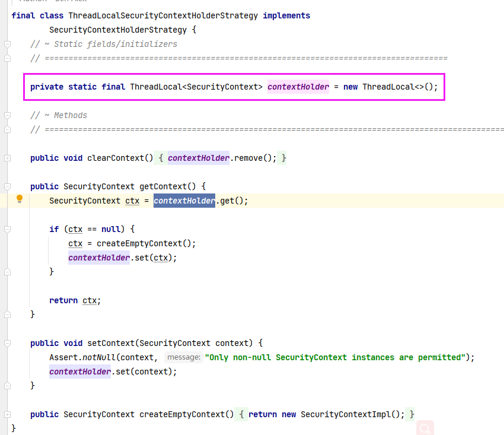Click Assert.notNull call

[x=82, y=357]
